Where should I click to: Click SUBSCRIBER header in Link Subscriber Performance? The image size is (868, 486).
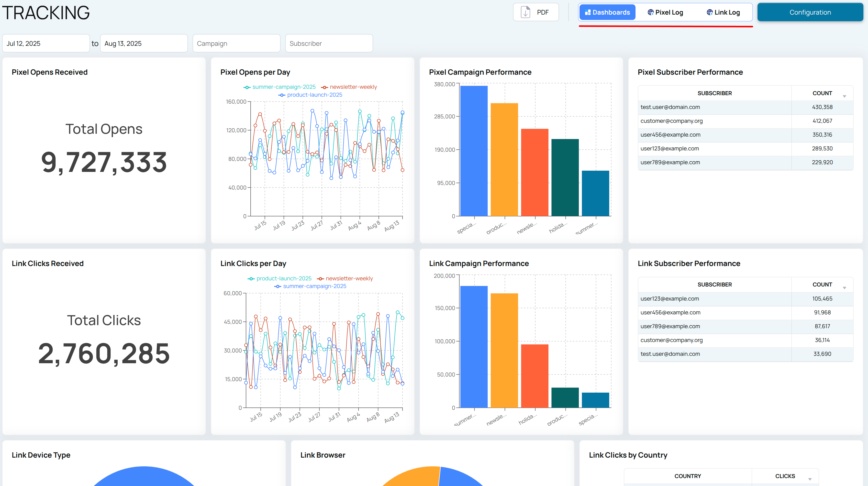pyautogui.click(x=714, y=285)
